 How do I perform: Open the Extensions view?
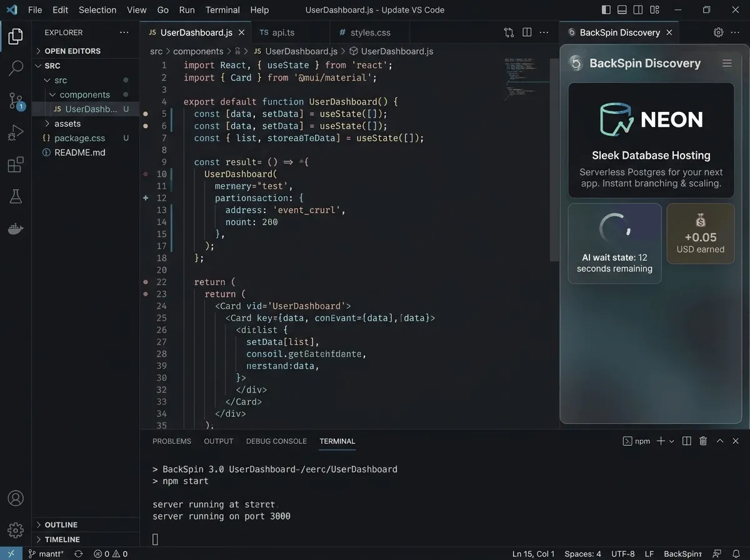(16, 165)
